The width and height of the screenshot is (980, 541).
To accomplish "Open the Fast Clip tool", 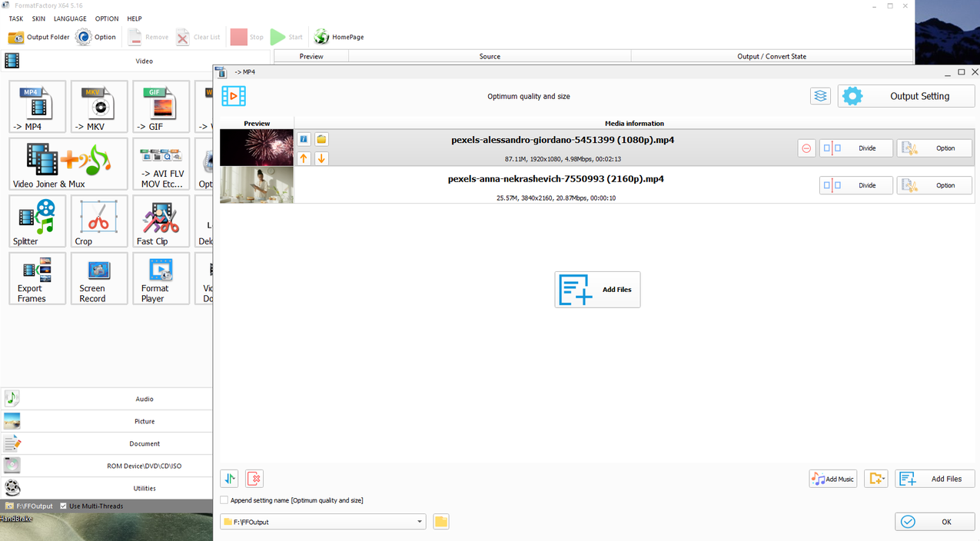I will coord(161,221).
